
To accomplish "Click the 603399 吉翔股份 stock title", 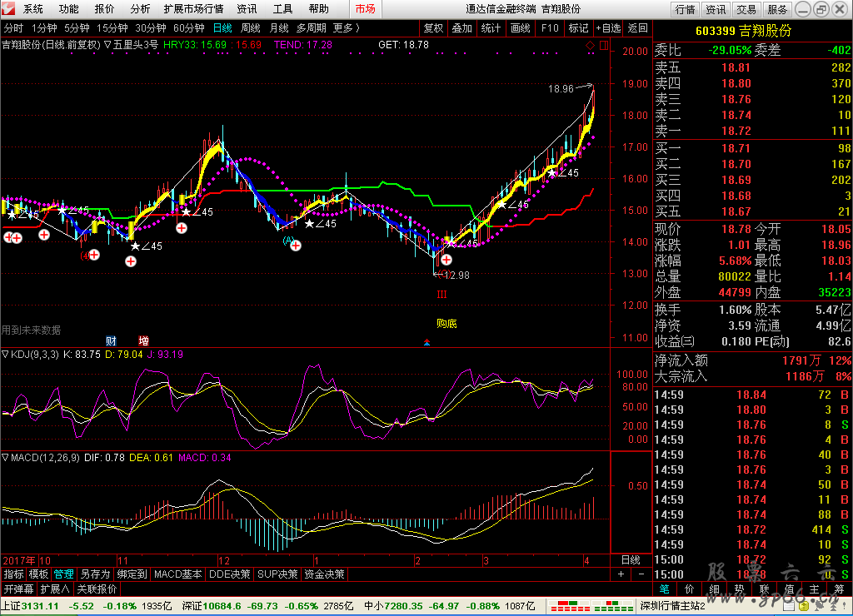I will tap(744, 31).
